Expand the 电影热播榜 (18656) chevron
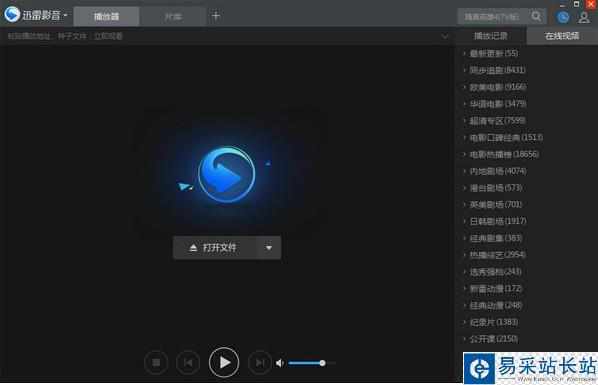598x385 pixels. click(464, 154)
